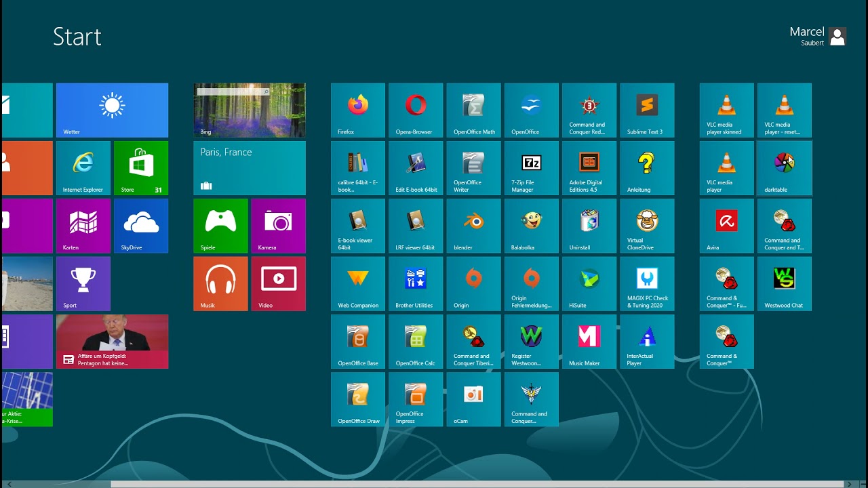The width and height of the screenshot is (868, 488).
Task: Open 7-Zip File Manager tile
Action: 532,168
